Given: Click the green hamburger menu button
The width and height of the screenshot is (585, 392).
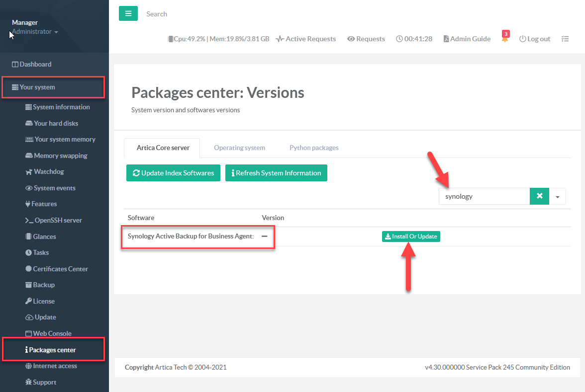Looking at the screenshot, I should tap(128, 14).
